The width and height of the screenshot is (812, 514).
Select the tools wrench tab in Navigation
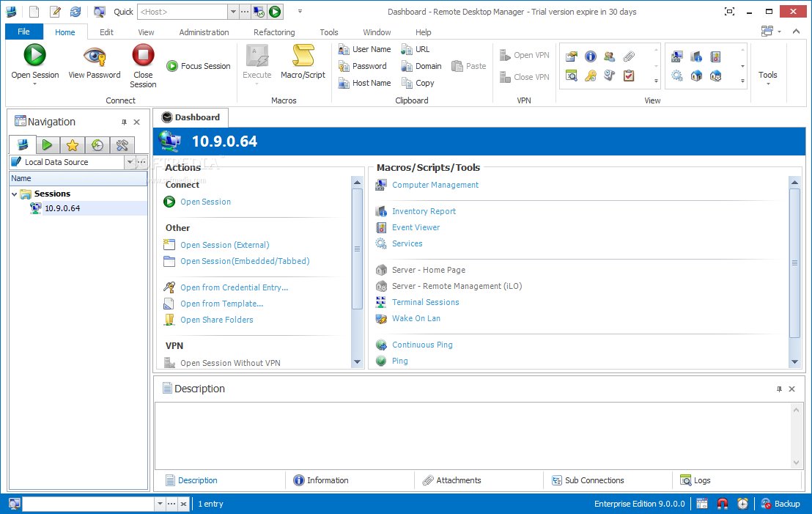point(122,145)
